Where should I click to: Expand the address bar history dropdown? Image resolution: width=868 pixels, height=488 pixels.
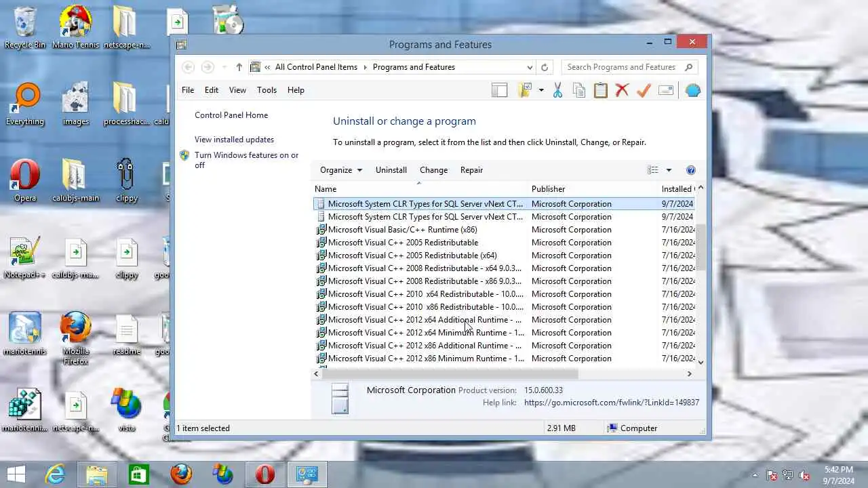[530, 67]
